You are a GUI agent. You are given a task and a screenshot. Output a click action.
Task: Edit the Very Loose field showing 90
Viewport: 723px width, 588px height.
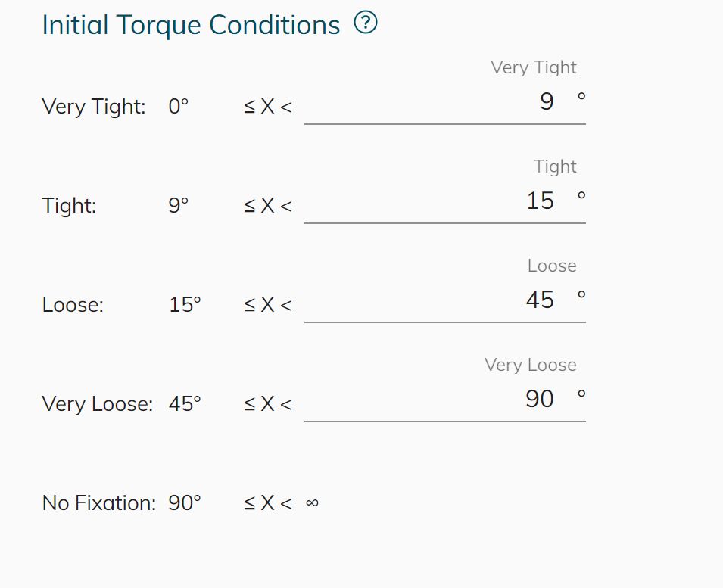tap(444, 400)
